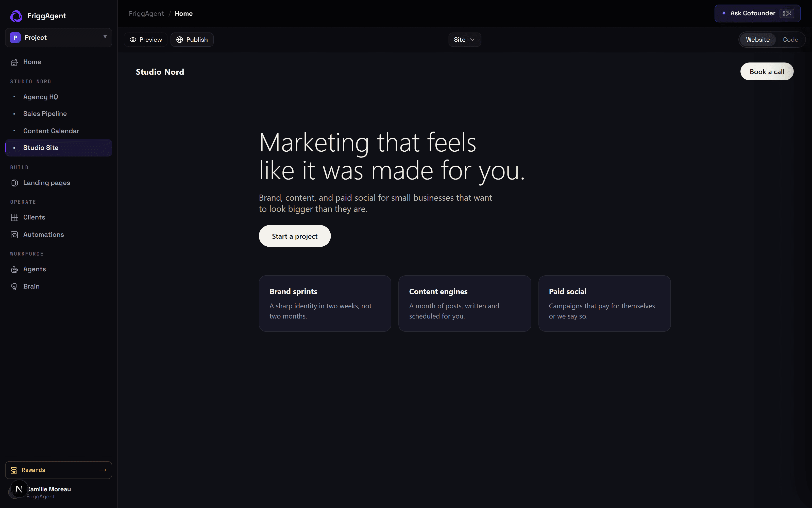Click the Brain lightbulb icon
The image size is (812, 508).
point(14,287)
